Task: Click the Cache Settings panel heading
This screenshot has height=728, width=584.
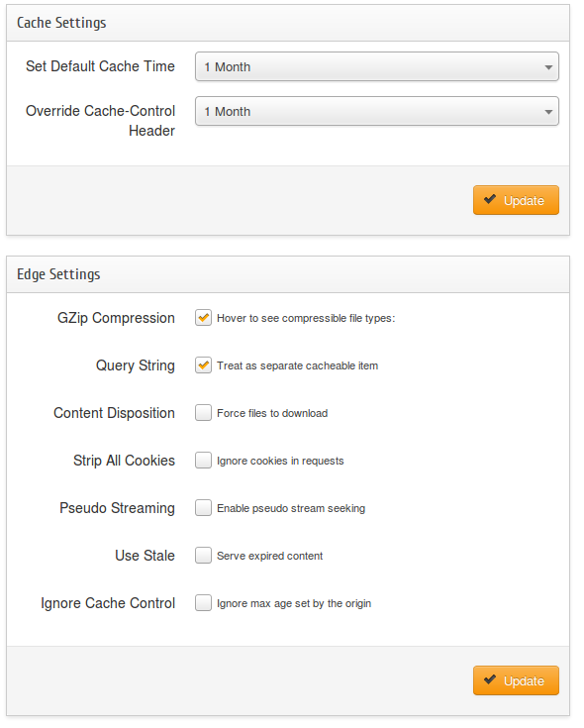Action: coord(61,23)
